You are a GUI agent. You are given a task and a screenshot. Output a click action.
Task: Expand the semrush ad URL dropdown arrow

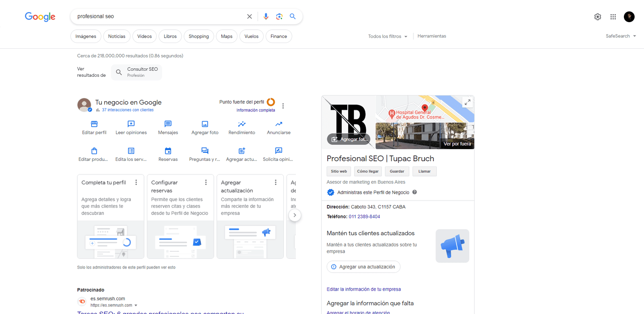(x=136, y=306)
